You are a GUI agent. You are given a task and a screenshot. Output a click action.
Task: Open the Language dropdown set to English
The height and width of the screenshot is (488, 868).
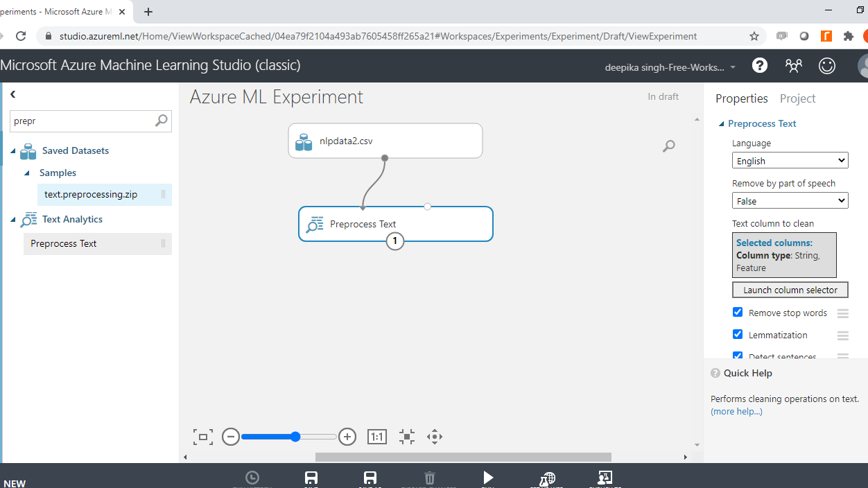point(790,161)
